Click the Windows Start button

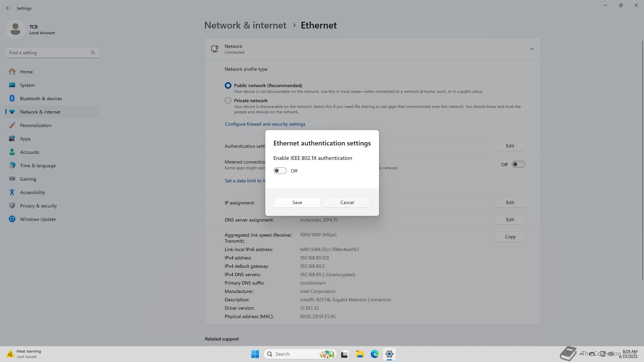255,354
